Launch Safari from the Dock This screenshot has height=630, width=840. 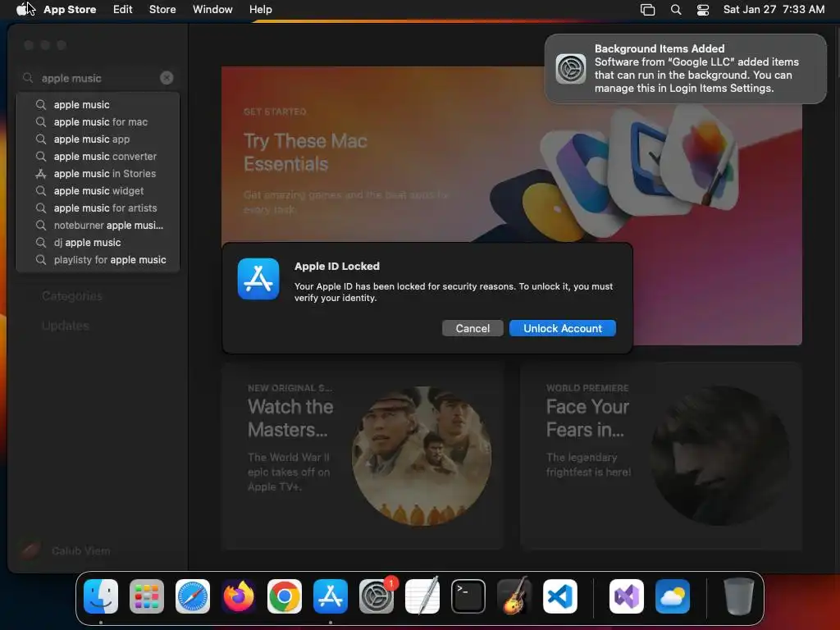point(193,596)
